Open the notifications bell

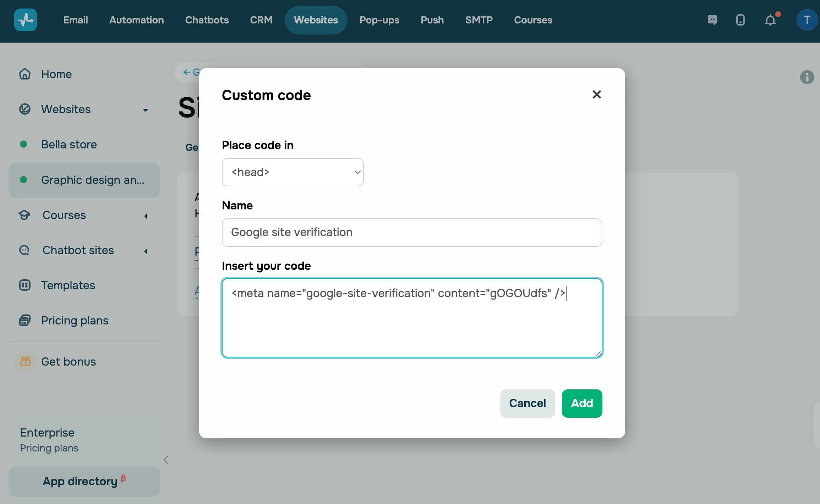(x=770, y=20)
